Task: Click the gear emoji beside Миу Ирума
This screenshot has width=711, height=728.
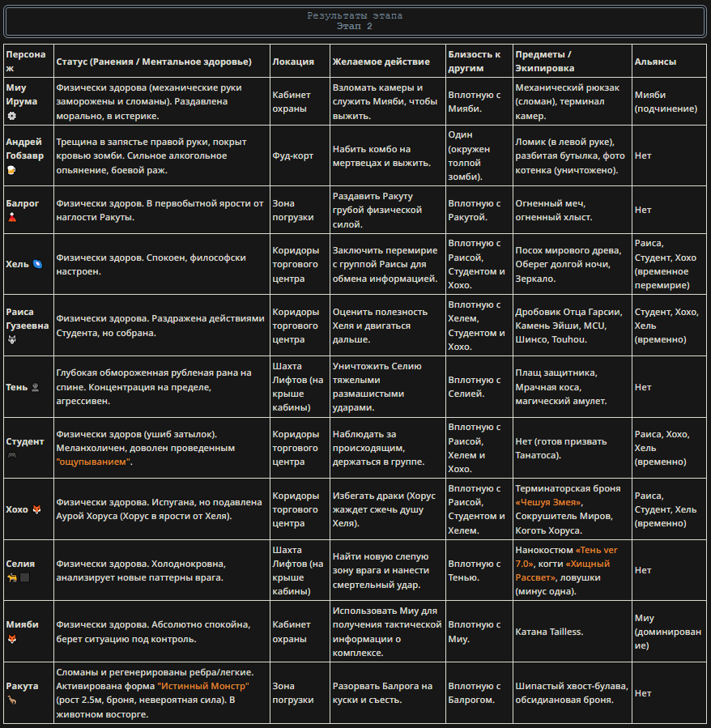Action: coord(12,116)
